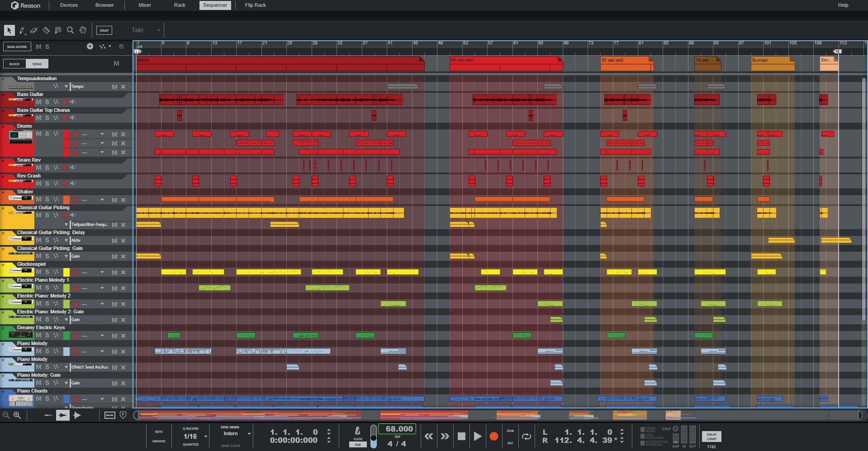Click the yellow Glockenspiel track color swatch
The image size is (868, 451).
click(66, 272)
